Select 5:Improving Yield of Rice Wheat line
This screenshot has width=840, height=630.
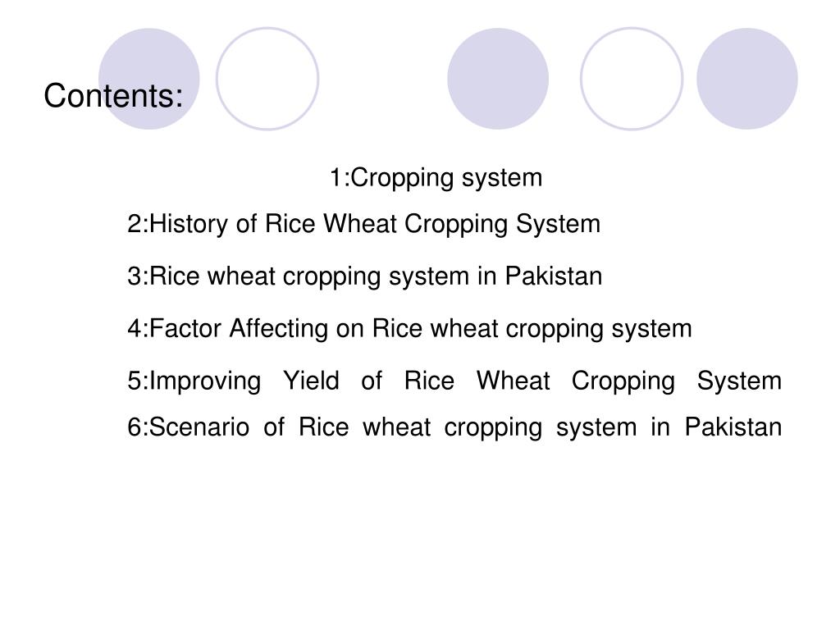(454, 381)
